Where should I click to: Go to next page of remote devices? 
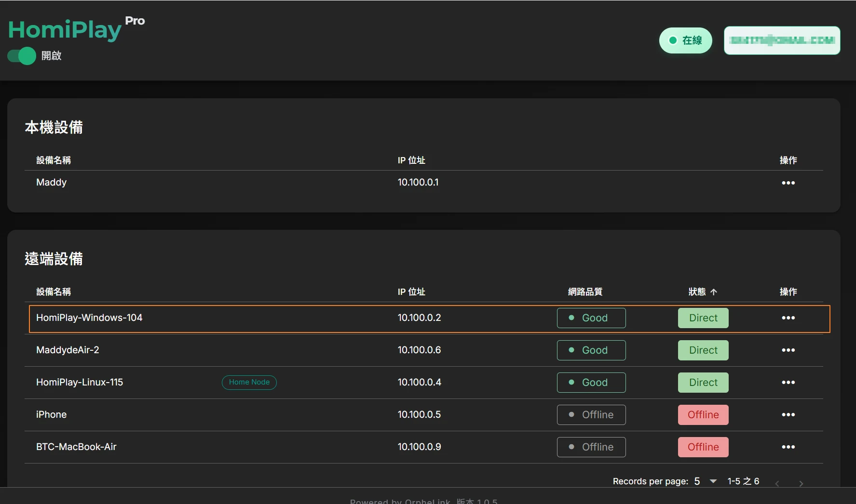[x=801, y=483]
